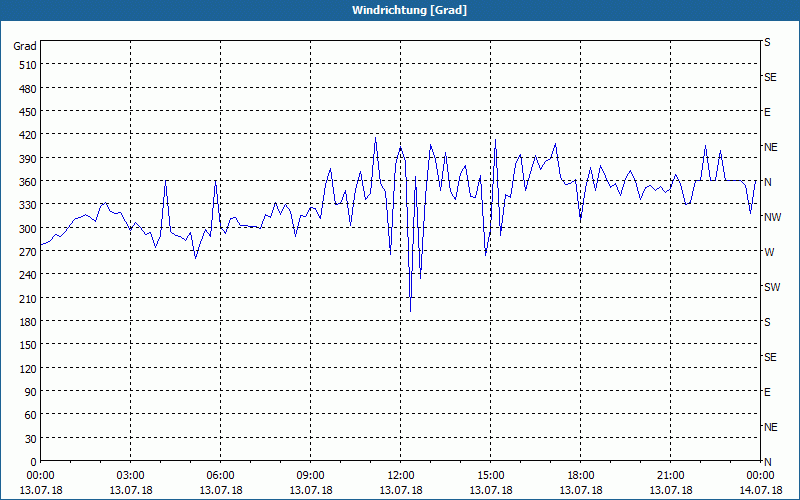Select the 60 degree tick label
This screenshot has width=800, height=500.
click(31, 416)
